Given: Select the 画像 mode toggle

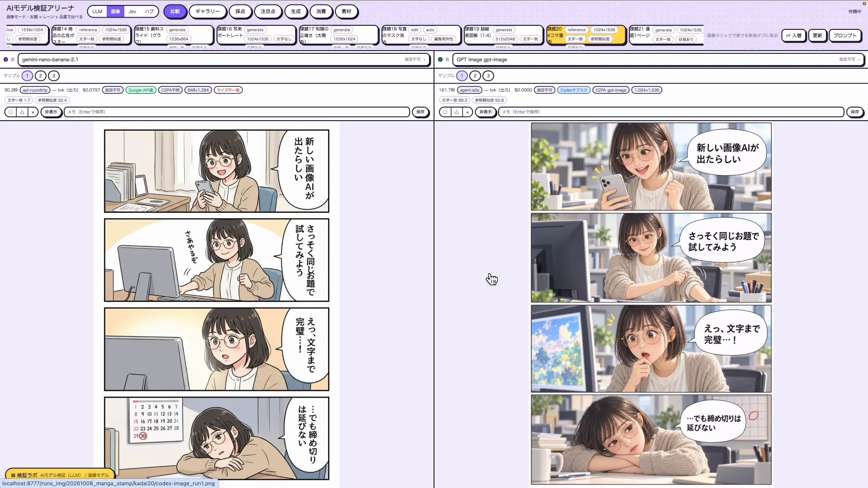Looking at the screenshot, I should coord(115,11).
